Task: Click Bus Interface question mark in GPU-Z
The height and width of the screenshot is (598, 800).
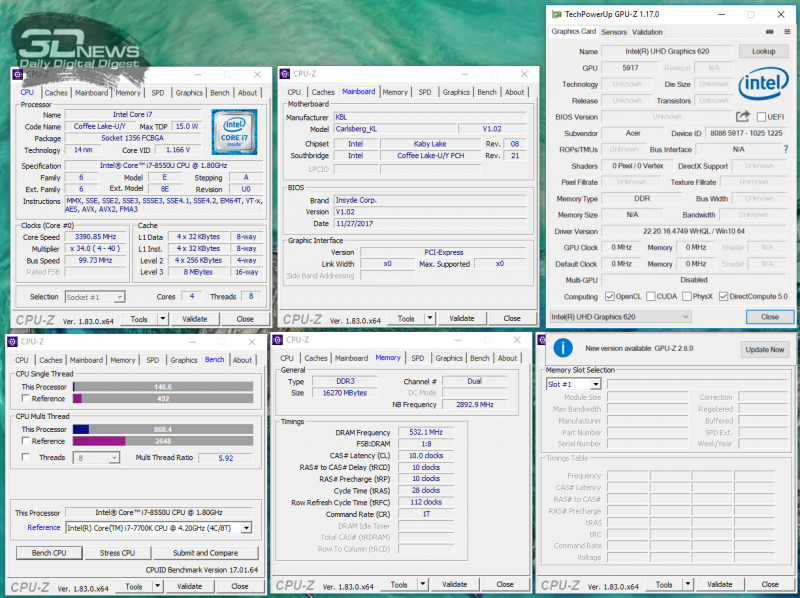Action: click(x=786, y=150)
